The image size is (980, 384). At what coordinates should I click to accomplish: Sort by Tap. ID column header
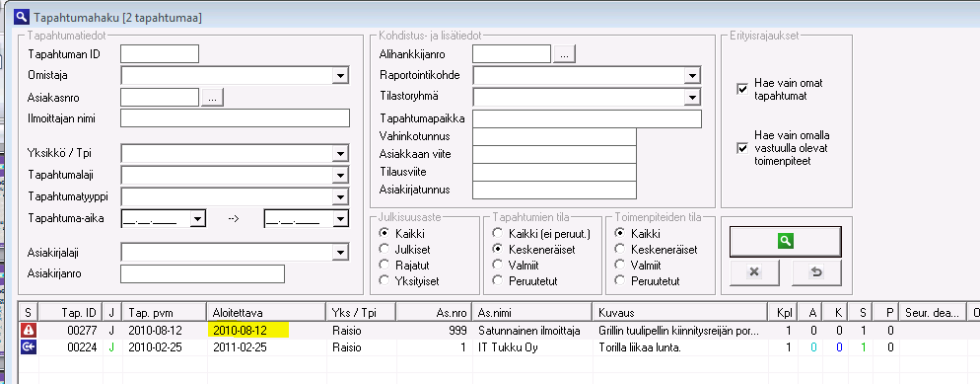click(x=70, y=312)
